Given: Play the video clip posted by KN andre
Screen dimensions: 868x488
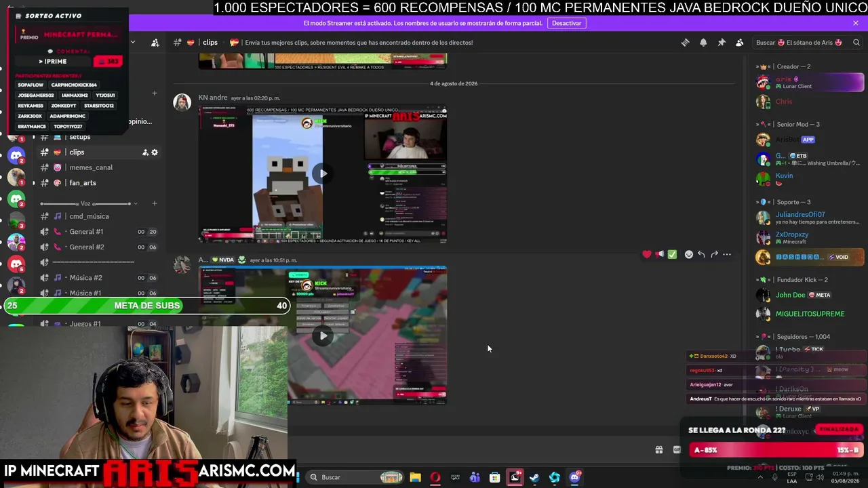Looking at the screenshot, I should click(x=323, y=174).
